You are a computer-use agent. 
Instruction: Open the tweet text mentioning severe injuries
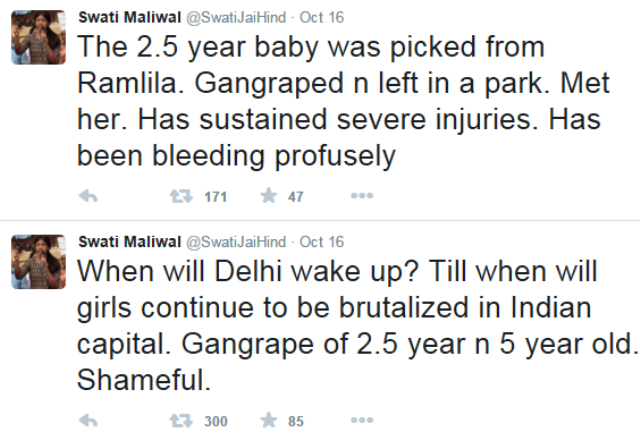pos(340,120)
